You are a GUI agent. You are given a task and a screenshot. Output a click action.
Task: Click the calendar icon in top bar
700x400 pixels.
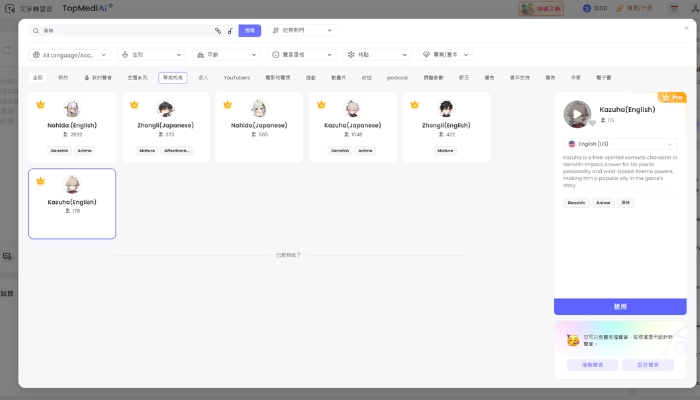(674, 8)
